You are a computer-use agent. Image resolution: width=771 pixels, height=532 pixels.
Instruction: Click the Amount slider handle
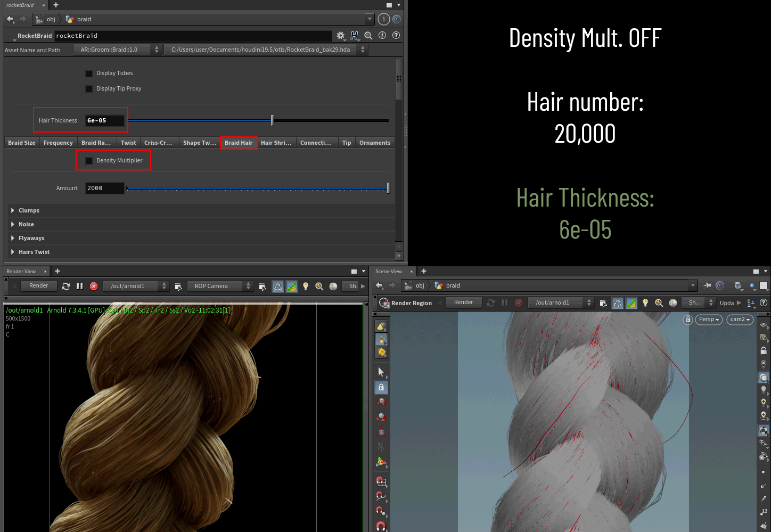[388, 188]
